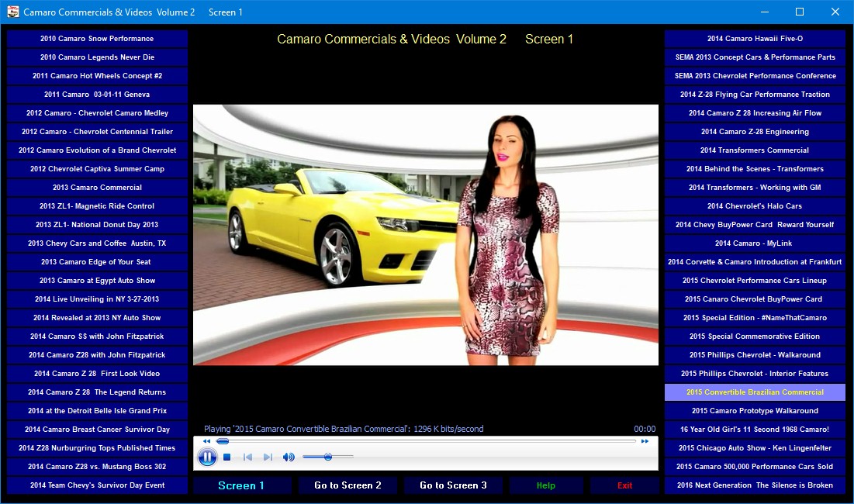Play 2014 Revealed at 2013 NY Auto Show

point(97,318)
